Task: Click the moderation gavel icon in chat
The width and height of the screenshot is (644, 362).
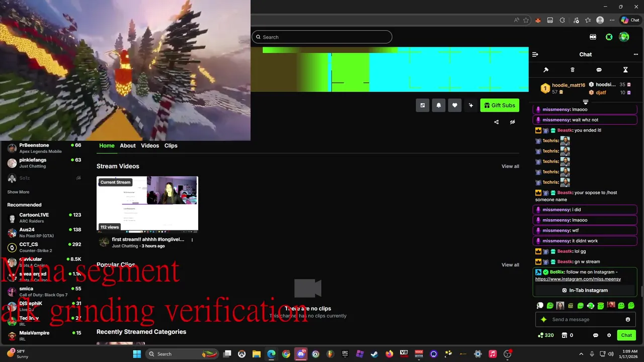Action: point(546,70)
